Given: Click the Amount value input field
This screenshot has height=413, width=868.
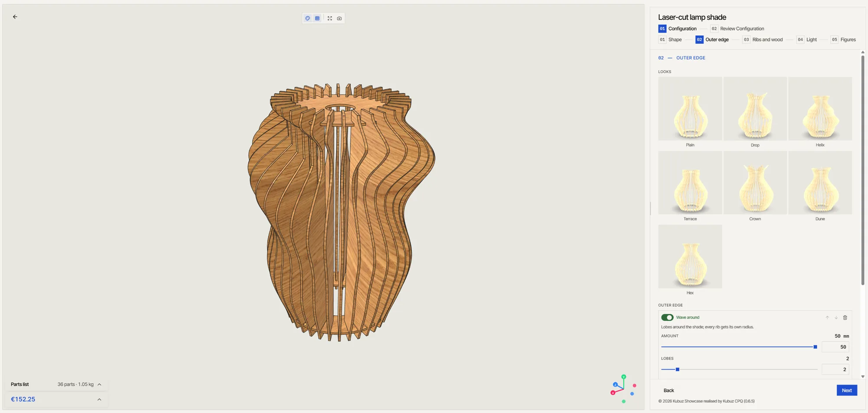Looking at the screenshot, I should 835,347.
